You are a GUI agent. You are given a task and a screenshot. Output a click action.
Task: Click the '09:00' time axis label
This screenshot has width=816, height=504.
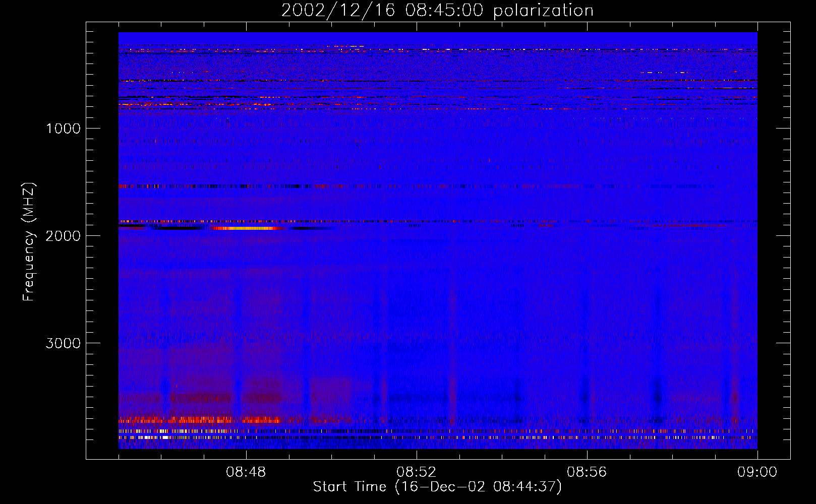click(x=757, y=472)
